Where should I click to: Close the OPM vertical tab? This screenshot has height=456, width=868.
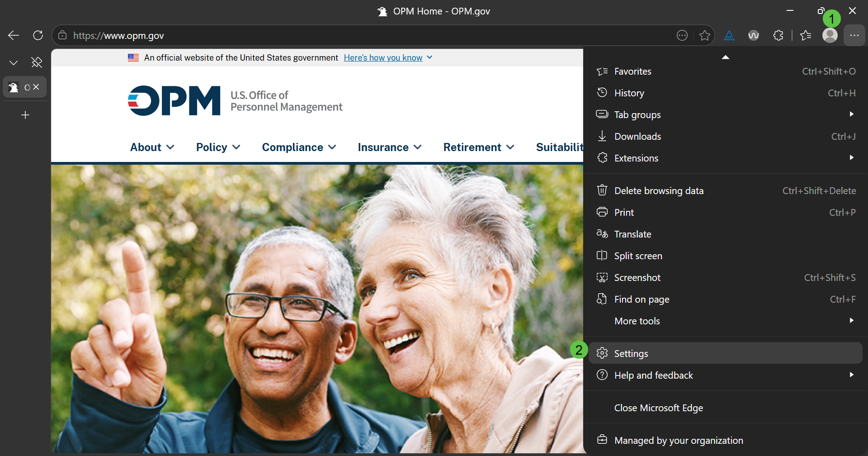coord(36,87)
